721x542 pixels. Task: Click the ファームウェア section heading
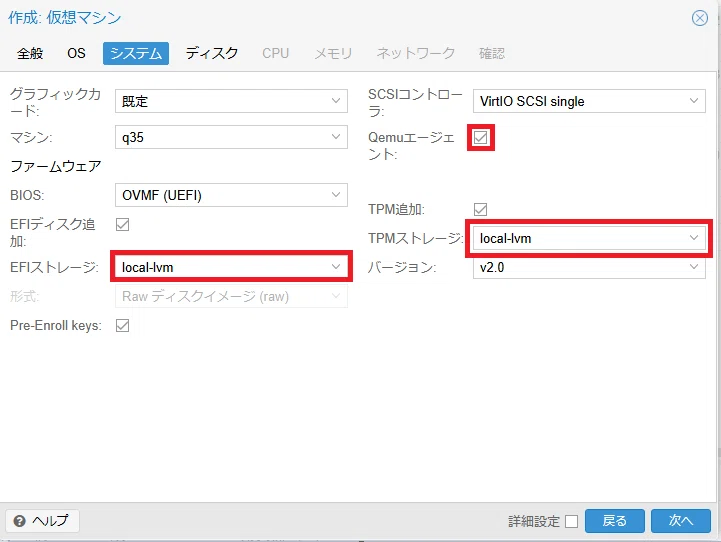[x=56, y=166]
